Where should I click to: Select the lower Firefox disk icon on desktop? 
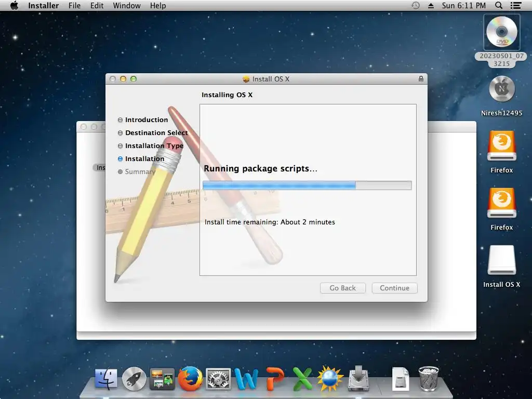click(x=502, y=203)
